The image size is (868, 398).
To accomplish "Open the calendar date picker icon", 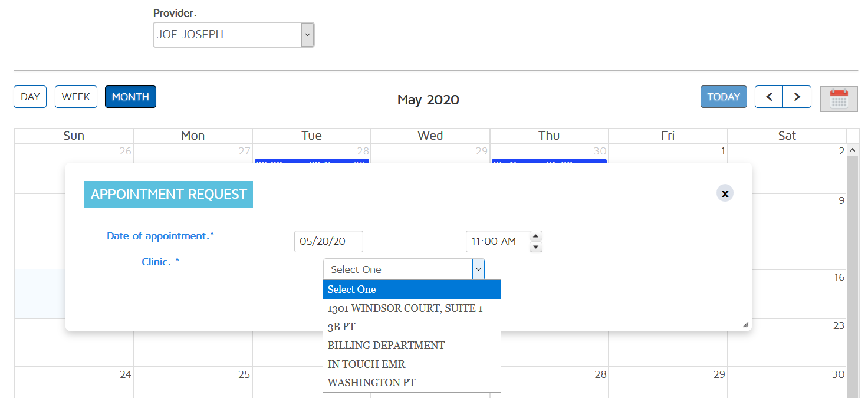I will coord(839,98).
